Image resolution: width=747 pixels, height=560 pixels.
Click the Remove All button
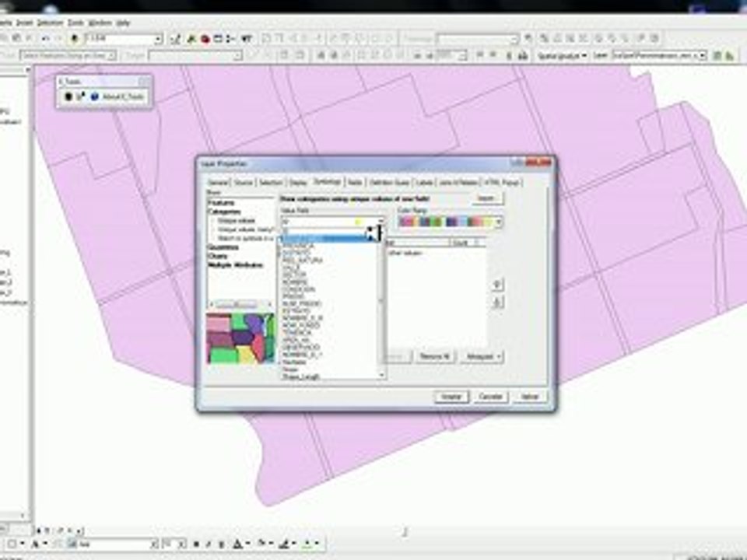(434, 356)
